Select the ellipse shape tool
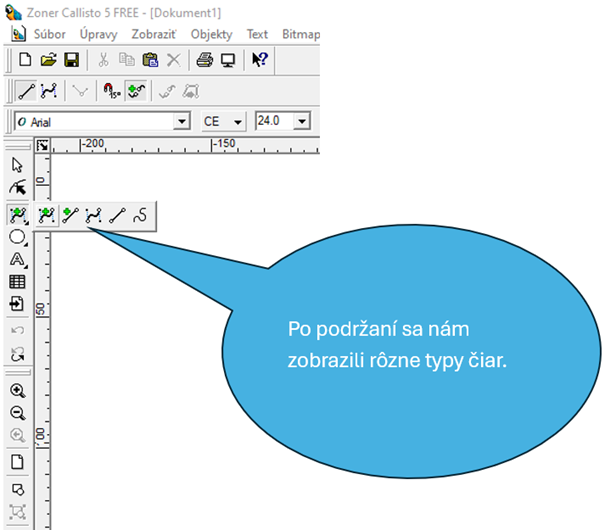The image size is (605, 530). (x=17, y=237)
